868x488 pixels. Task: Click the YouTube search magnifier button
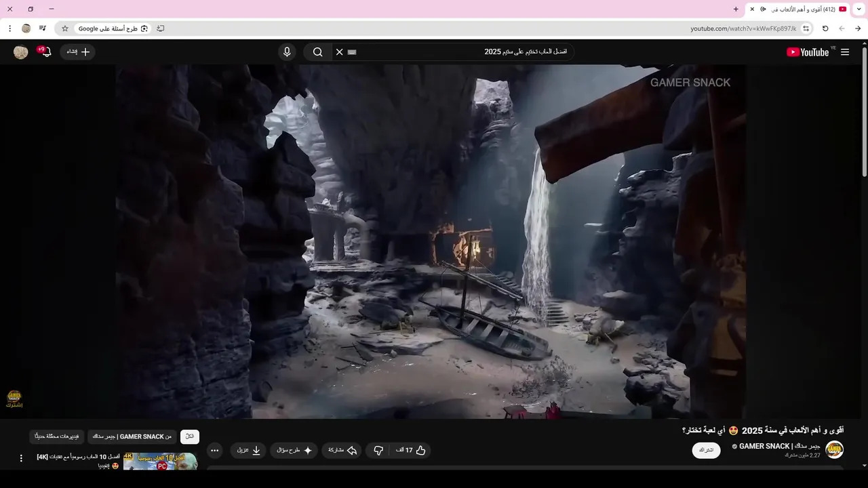point(317,52)
